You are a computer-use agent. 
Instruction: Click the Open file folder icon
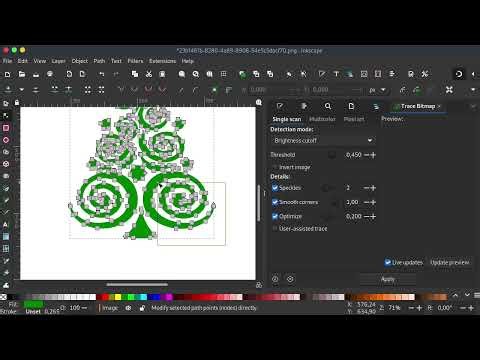22,74
